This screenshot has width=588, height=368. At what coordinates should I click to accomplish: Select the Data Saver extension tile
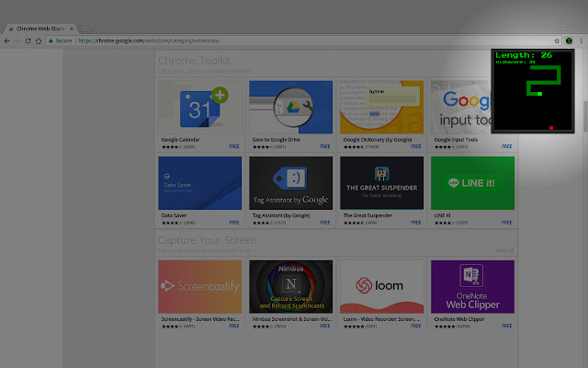[199, 182]
